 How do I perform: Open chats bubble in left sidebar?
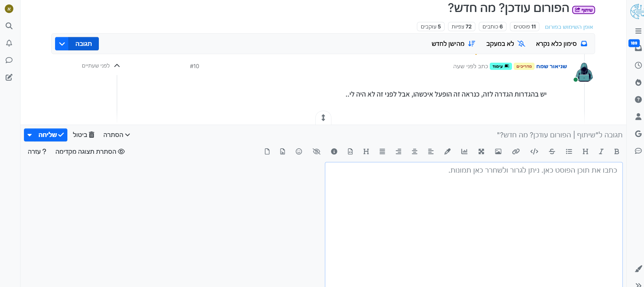9,60
